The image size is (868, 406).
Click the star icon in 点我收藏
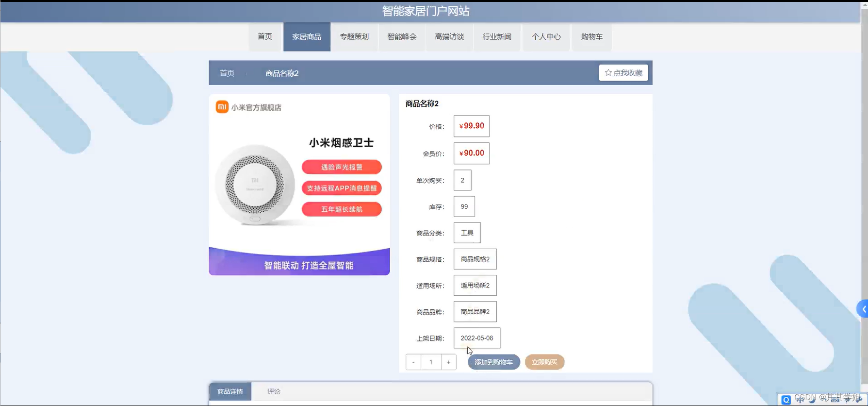tap(608, 73)
